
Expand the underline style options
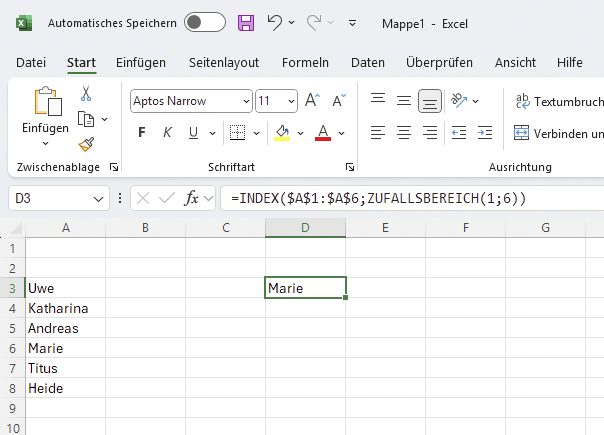[212, 133]
